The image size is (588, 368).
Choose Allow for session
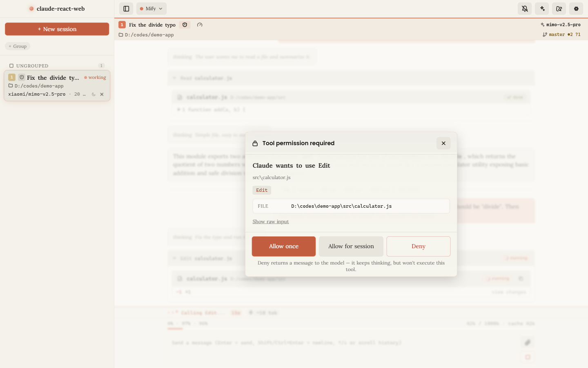coord(351,246)
